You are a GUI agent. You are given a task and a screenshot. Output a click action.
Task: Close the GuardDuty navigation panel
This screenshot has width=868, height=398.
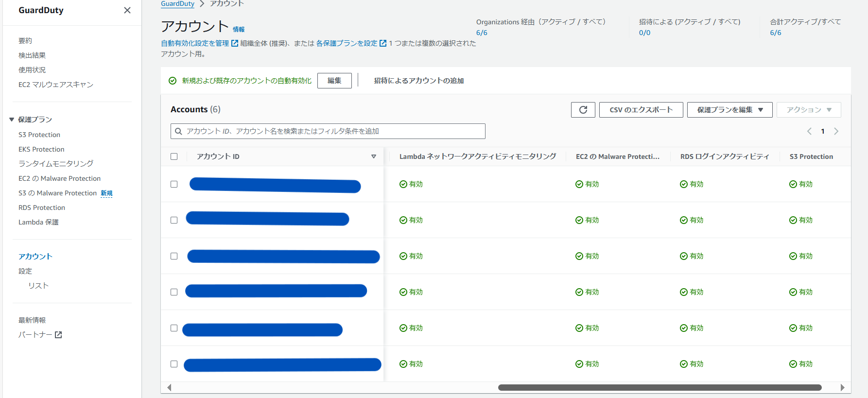pos(127,10)
